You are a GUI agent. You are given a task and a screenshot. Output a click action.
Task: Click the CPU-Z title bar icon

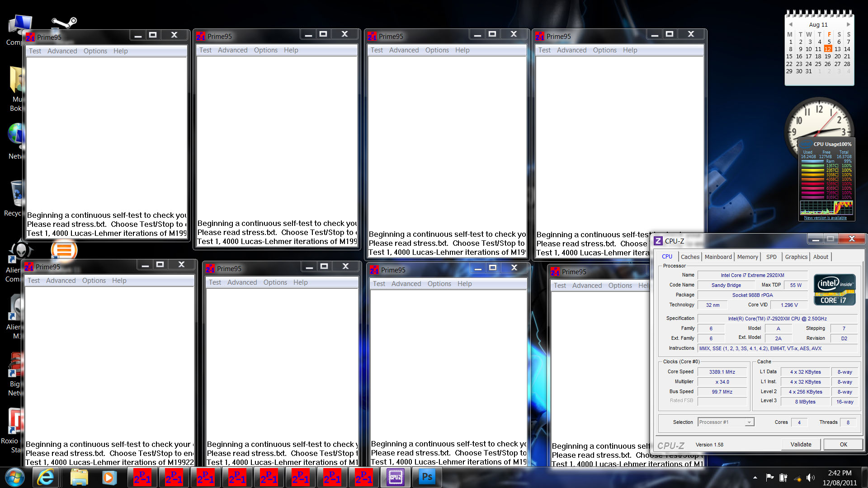point(659,241)
